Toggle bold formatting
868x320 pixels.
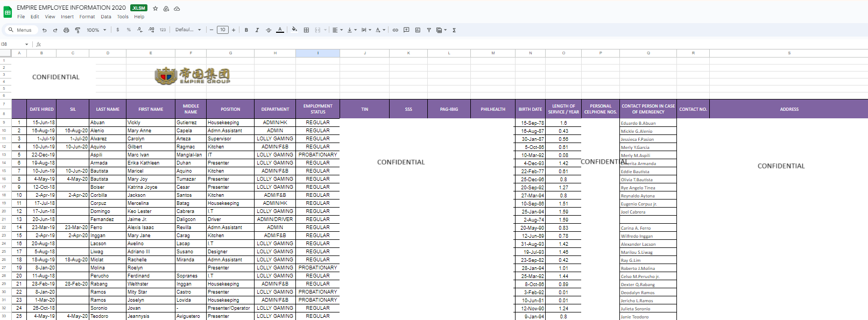[246, 30]
